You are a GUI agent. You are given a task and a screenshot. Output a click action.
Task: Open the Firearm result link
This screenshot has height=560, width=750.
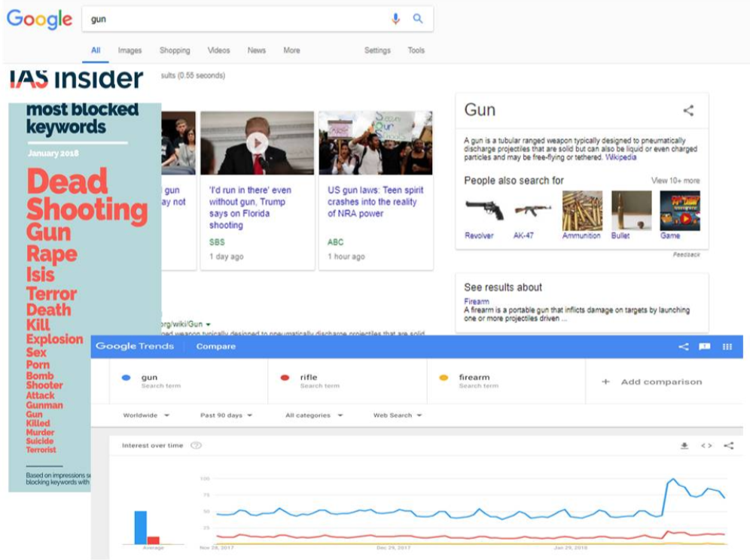[477, 301]
